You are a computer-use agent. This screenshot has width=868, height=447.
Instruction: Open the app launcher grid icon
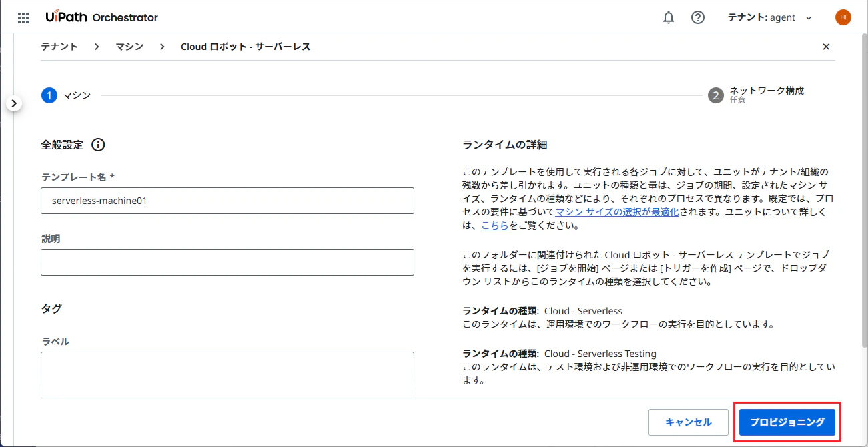(x=23, y=17)
